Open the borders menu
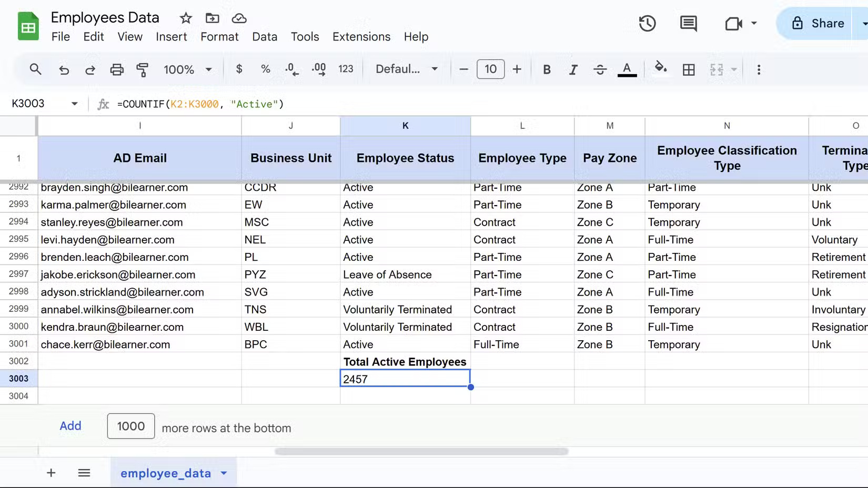Image resolution: width=868 pixels, height=488 pixels. 689,69
